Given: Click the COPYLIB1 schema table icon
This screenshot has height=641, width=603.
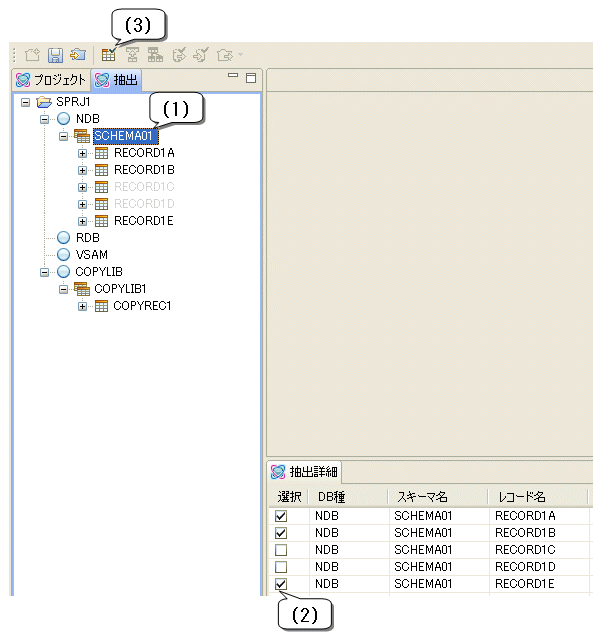Looking at the screenshot, I should coord(82,289).
